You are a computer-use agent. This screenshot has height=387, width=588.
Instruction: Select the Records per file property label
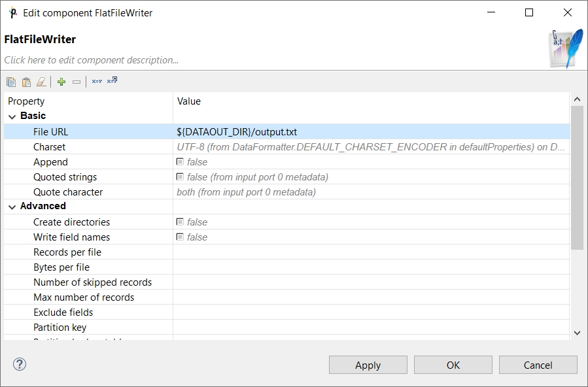coord(67,252)
